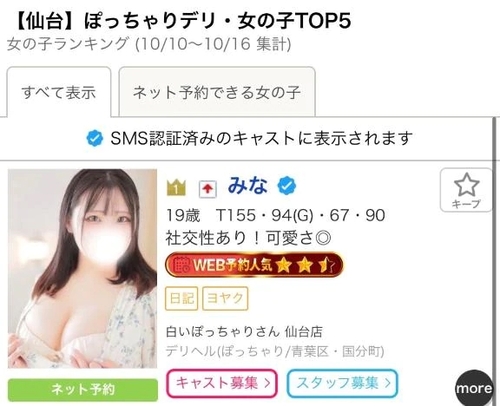Open the みな profile name link
500x406 pixels.
(x=248, y=186)
